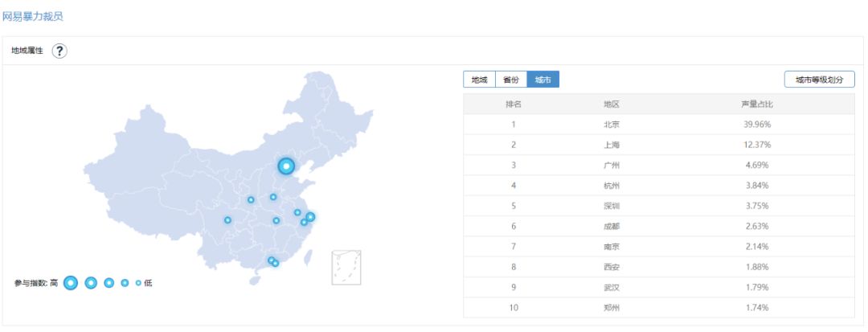Select the 北京 row in the table
The height and width of the screenshot is (332, 868).
(611, 125)
